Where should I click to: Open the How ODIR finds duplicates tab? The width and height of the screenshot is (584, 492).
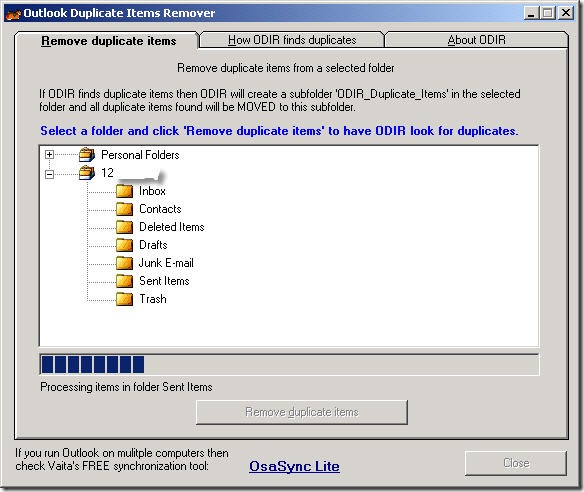(292, 40)
